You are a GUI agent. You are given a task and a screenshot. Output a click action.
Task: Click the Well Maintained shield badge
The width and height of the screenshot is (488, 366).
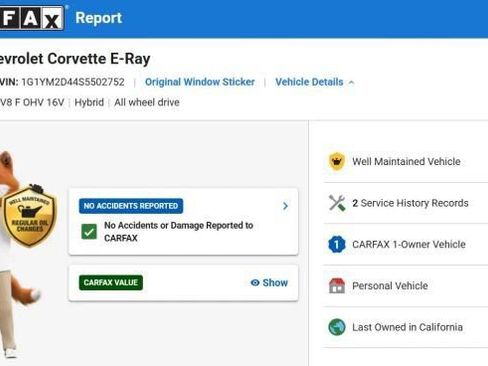coord(30,216)
